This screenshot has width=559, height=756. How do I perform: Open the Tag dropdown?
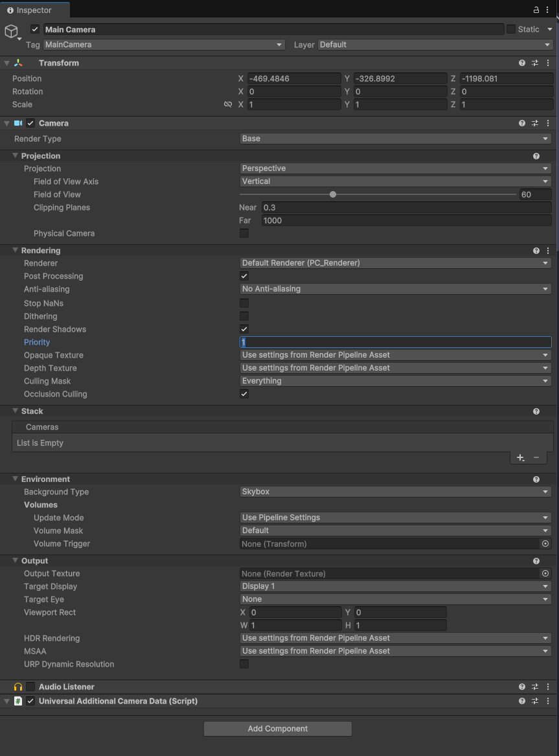[x=162, y=45]
